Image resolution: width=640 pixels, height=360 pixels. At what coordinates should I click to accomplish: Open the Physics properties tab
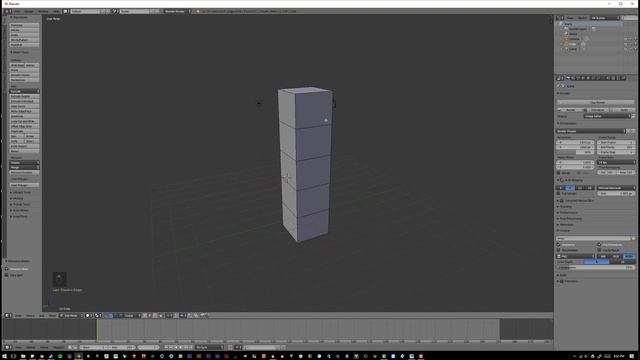click(623, 78)
